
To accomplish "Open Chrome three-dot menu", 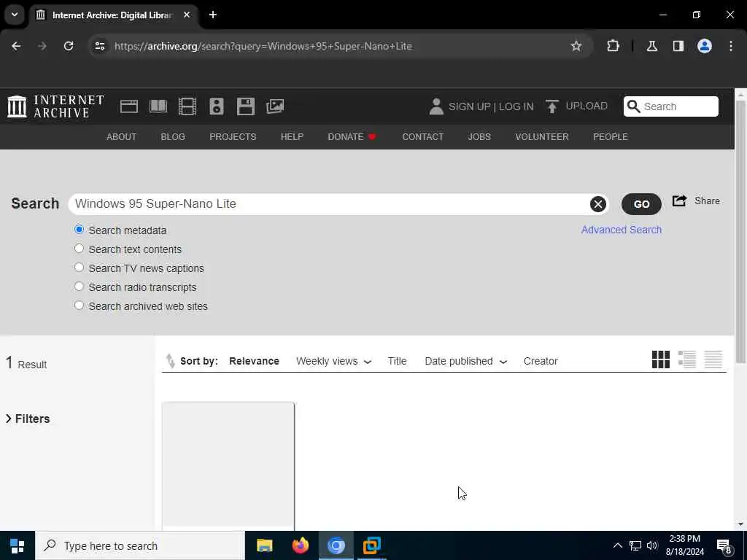I will coord(731,46).
